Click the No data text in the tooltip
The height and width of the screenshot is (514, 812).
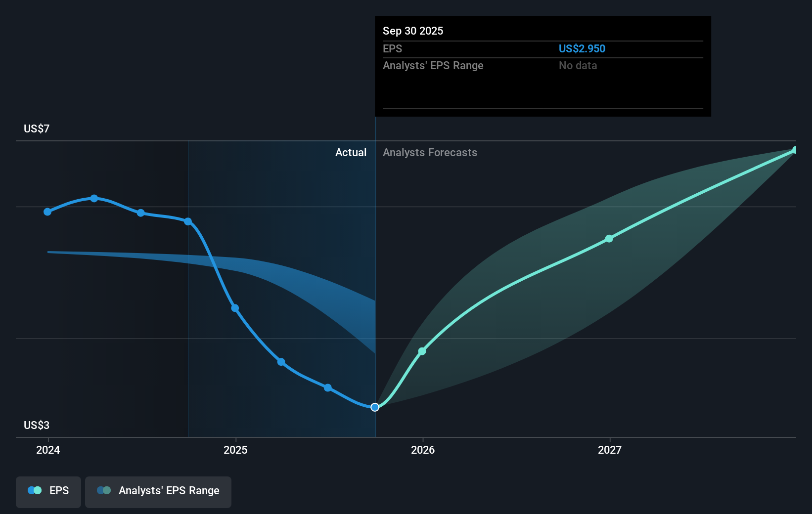578,65
